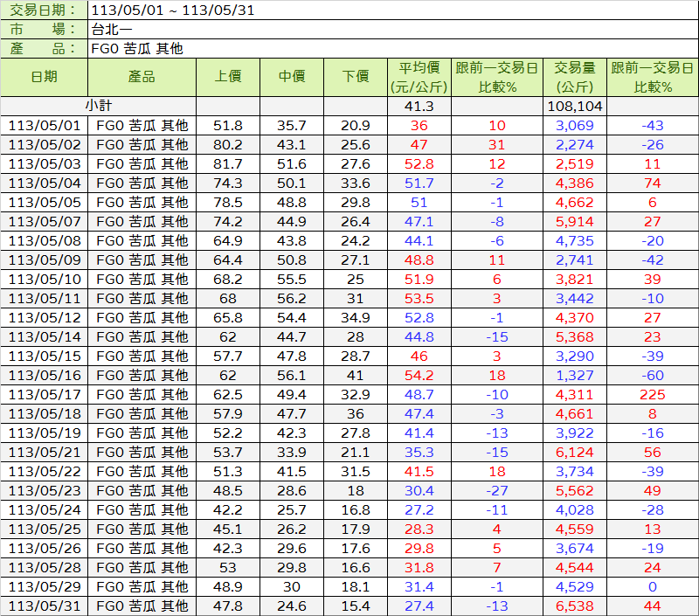Click the average price 54.2 cell
Image resolution: width=699 pixels, height=616 pixels.
[x=419, y=375]
